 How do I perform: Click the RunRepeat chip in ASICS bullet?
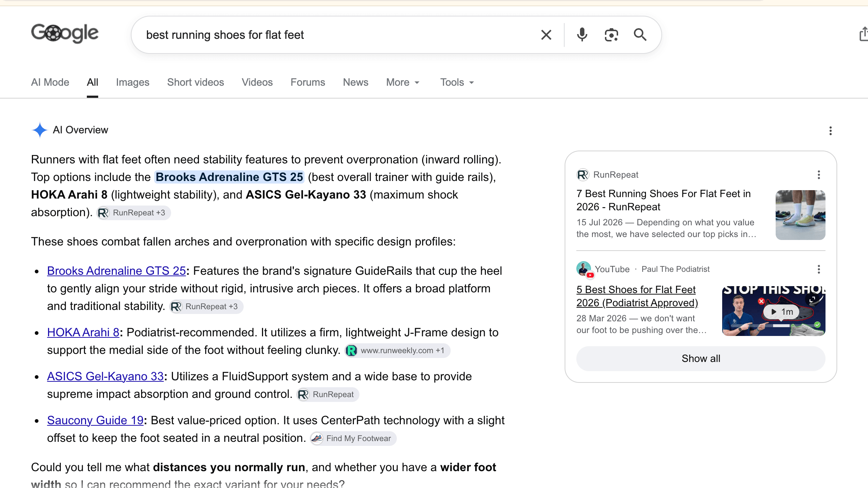pyautogui.click(x=328, y=395)
